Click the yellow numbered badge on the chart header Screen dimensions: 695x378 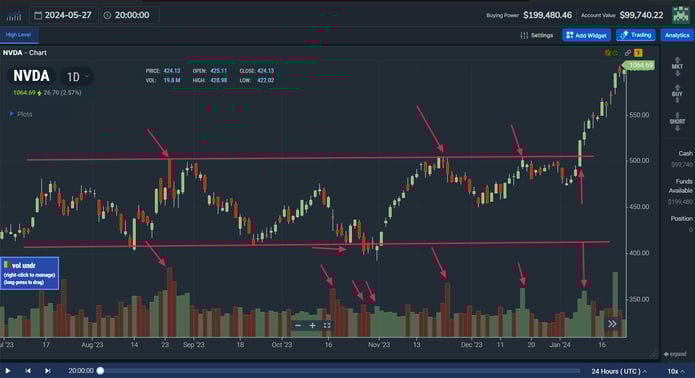638,53
